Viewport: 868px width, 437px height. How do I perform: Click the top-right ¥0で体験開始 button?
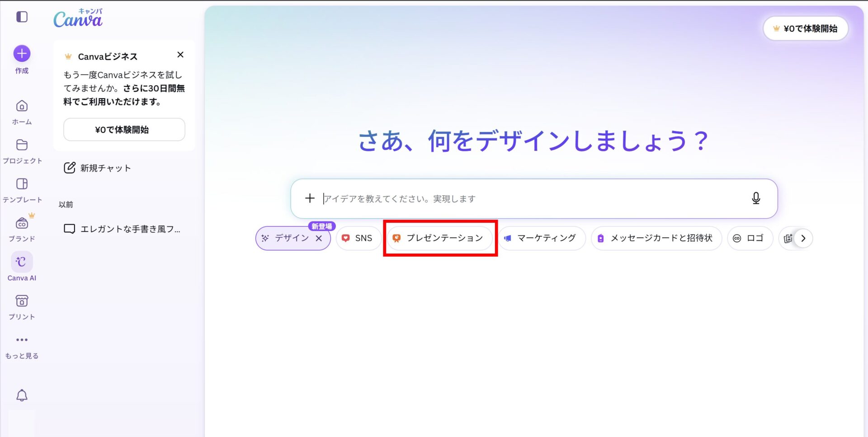tap(806, 28)
